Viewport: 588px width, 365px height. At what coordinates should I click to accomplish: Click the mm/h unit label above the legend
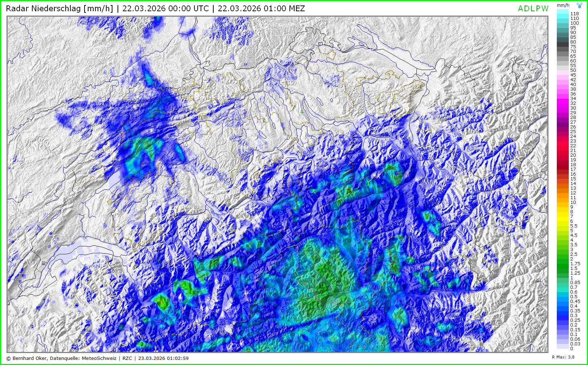tap(563, 5)
